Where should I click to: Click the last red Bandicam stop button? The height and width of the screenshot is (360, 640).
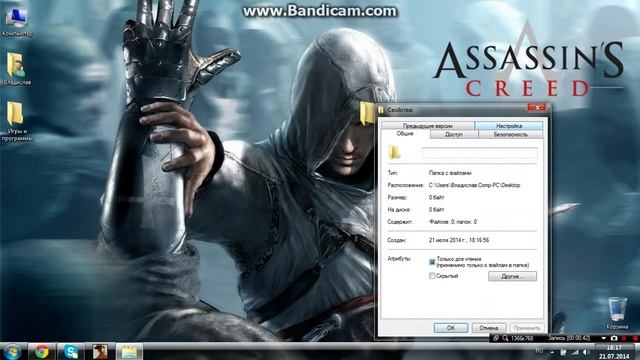635,338
